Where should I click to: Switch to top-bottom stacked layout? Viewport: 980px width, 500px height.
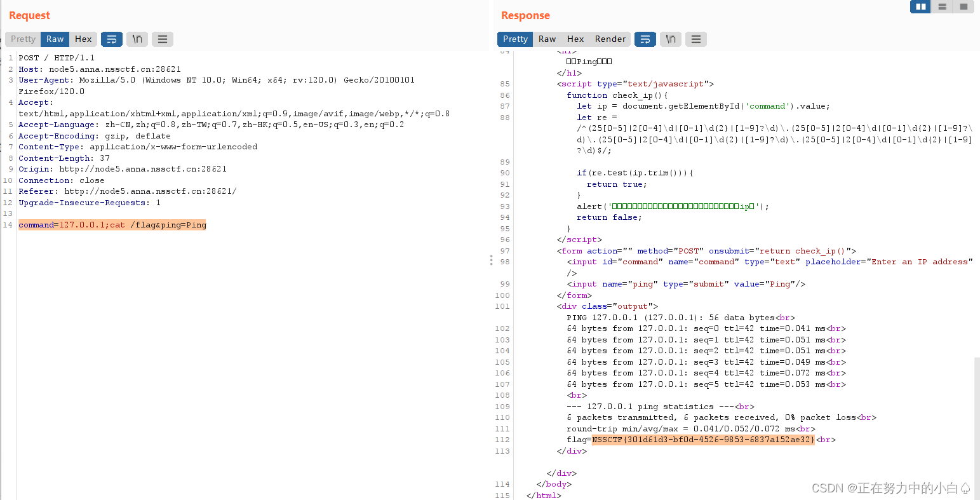(x=943, y=6)
